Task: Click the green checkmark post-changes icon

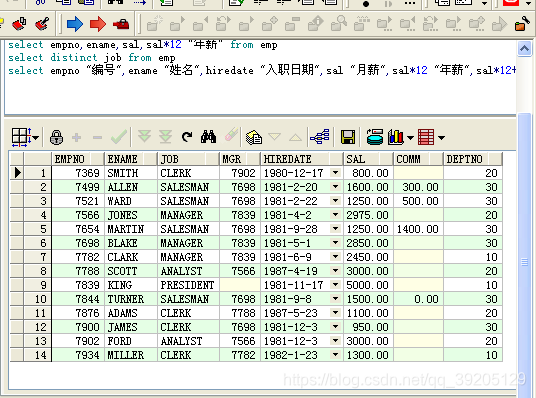Action: coord(119,137)
